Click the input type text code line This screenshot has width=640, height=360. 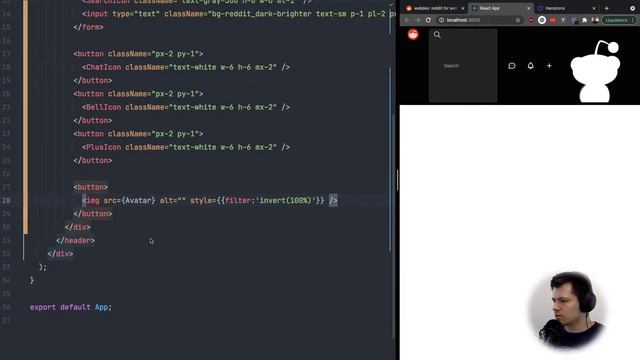(x=238, y=14)
